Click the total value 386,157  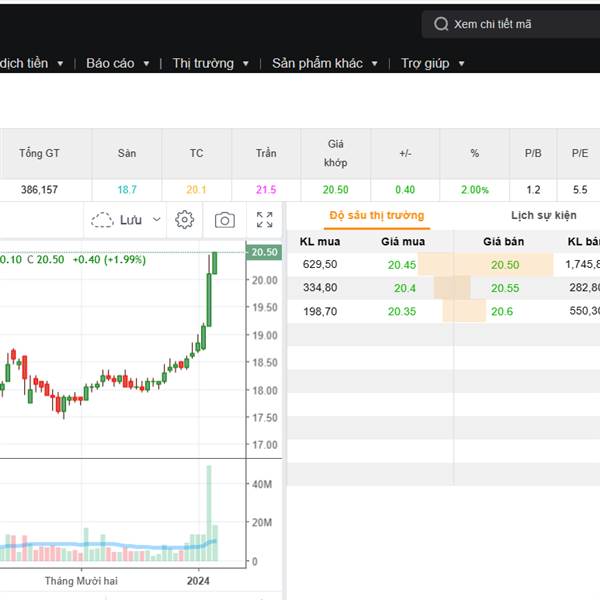39,190
